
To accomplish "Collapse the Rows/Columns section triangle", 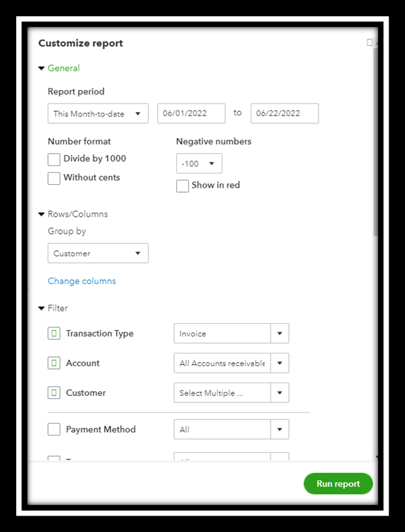I will click(x=41, y=214).
